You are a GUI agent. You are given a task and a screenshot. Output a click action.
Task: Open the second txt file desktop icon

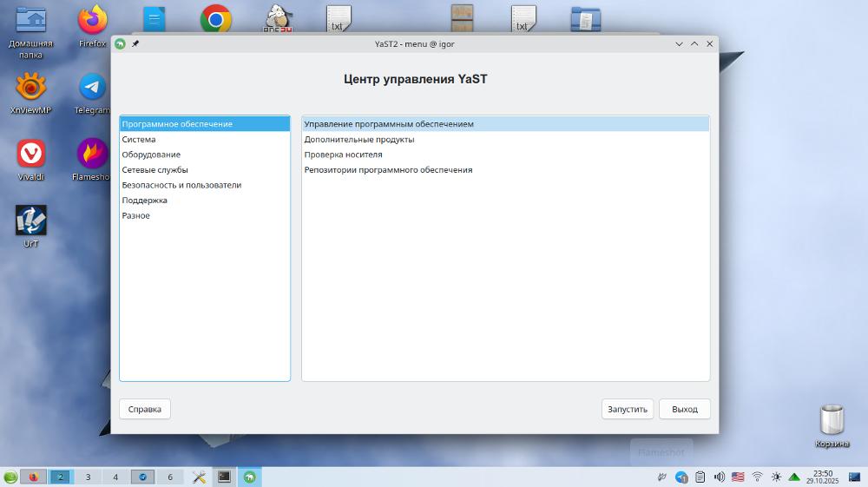coord(523,17)
